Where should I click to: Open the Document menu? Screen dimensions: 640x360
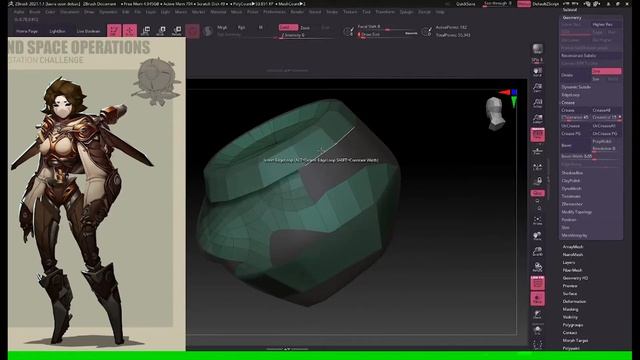point(69,12)
